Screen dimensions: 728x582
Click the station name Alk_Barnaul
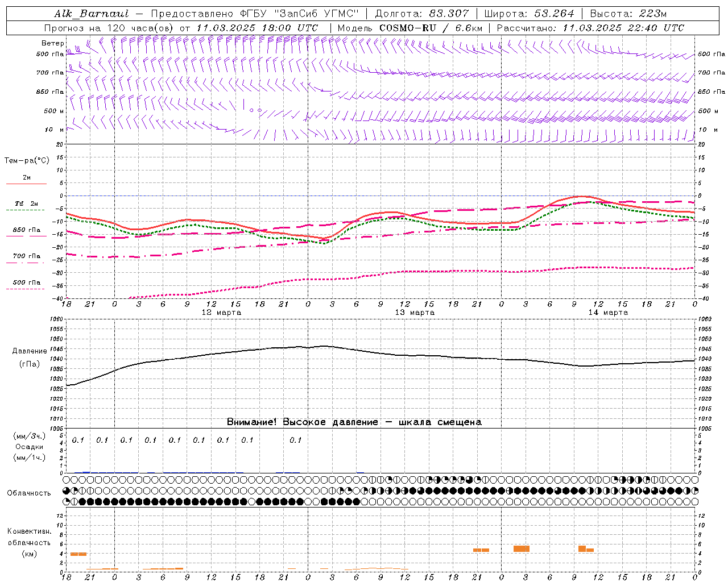pyautogui.click(x=92, y=14)
